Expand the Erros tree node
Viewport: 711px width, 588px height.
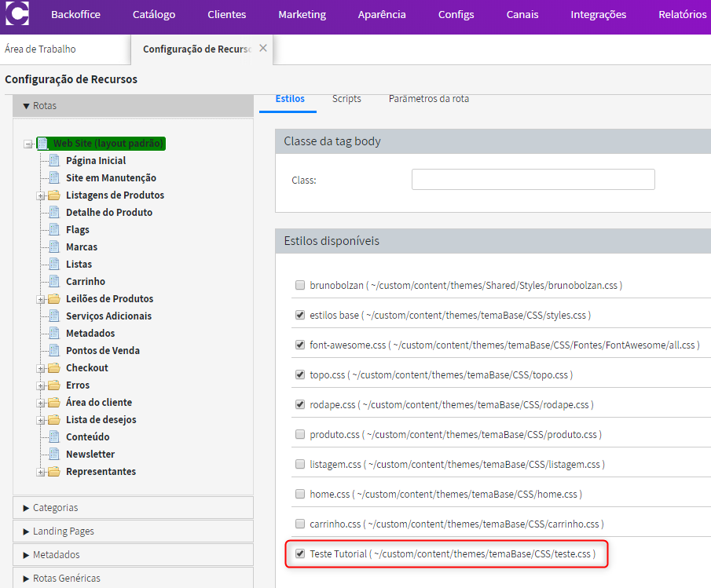pos(40,386)
